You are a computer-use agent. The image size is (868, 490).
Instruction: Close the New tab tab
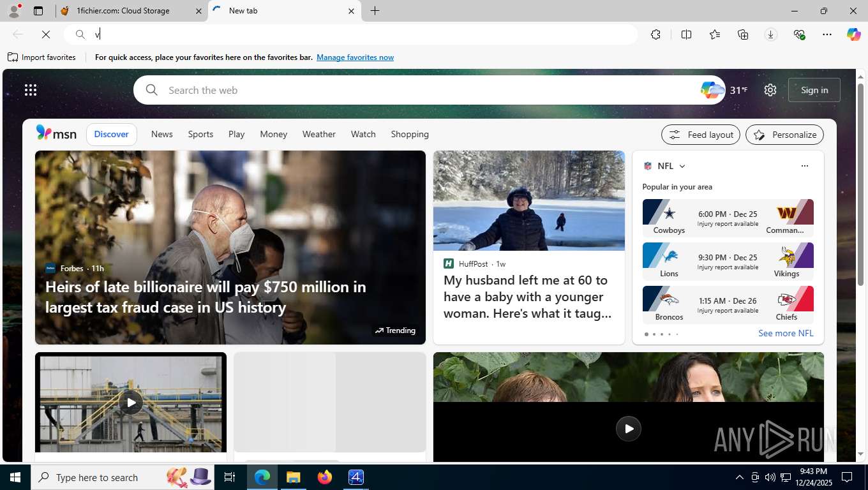(351, 11)
